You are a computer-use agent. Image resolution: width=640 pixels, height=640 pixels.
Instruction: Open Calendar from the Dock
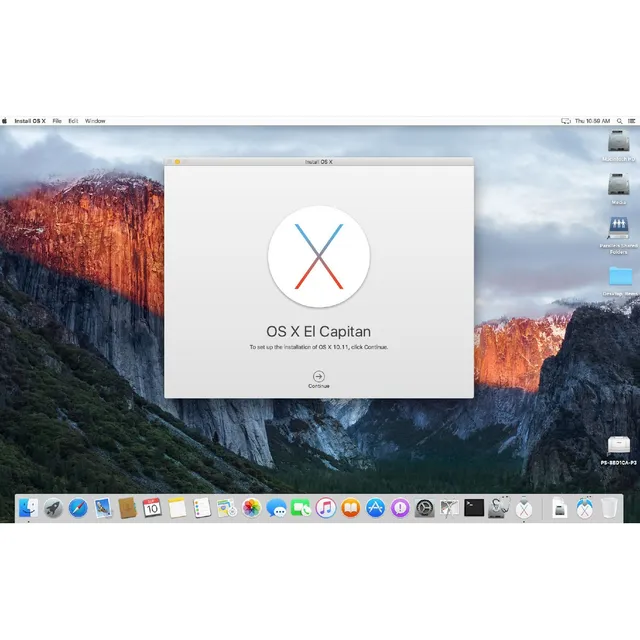point(152,508)
